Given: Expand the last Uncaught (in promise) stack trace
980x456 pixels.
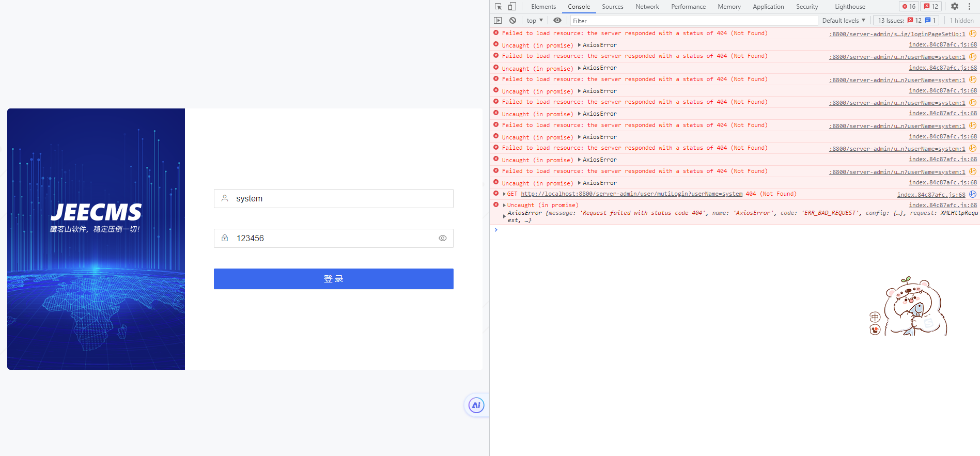Looking at the screenshot, I should 504,206.
